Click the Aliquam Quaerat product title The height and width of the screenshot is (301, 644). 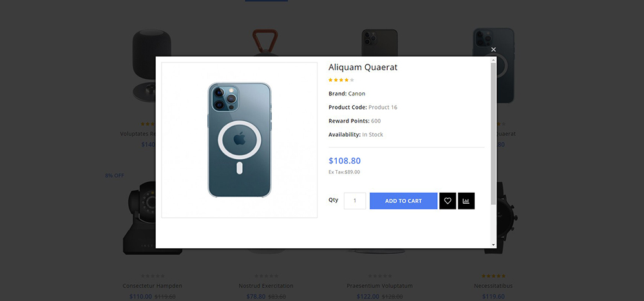[363, 67]
